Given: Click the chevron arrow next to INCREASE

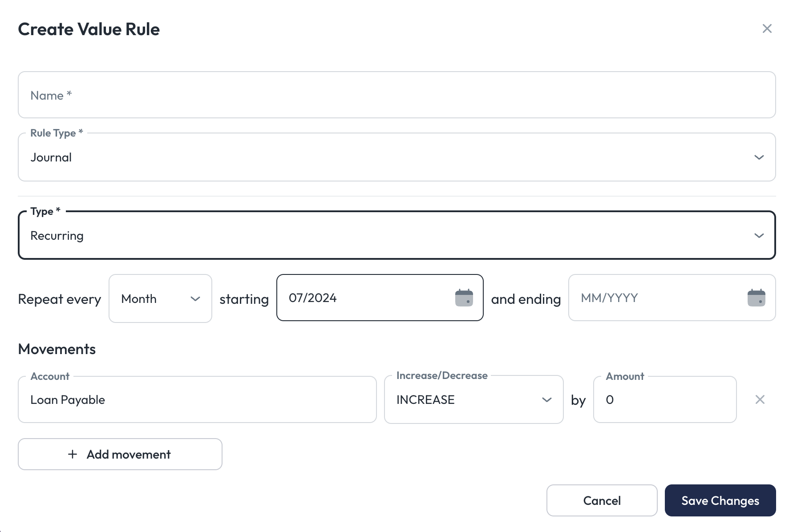Looking at the screenshot, I should point(546,400).
